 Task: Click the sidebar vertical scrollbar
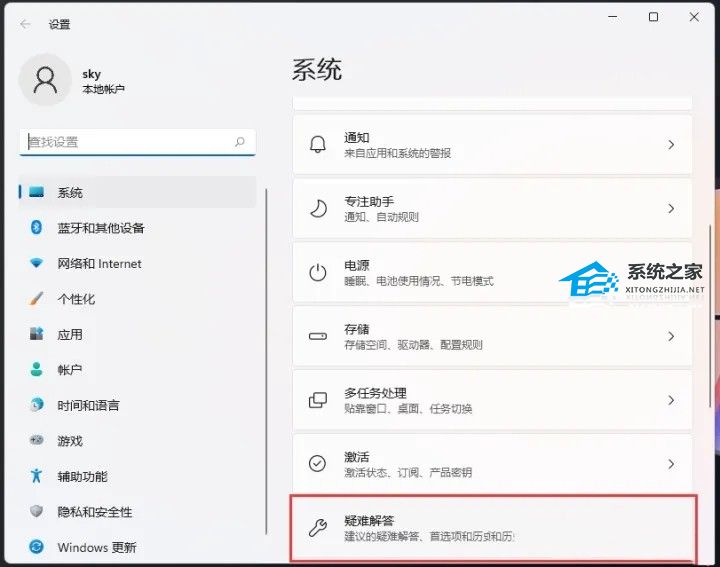[x=266, y=361]
